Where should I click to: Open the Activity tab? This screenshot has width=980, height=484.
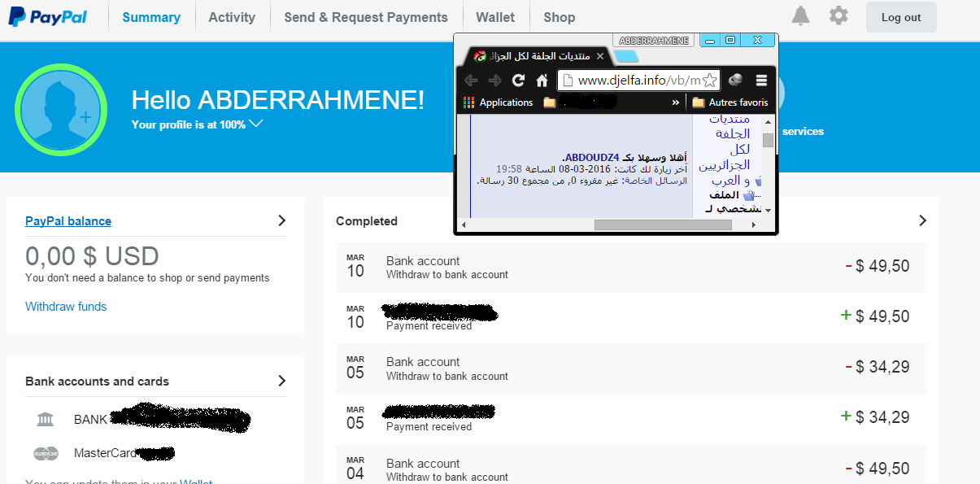click(232, 17)
